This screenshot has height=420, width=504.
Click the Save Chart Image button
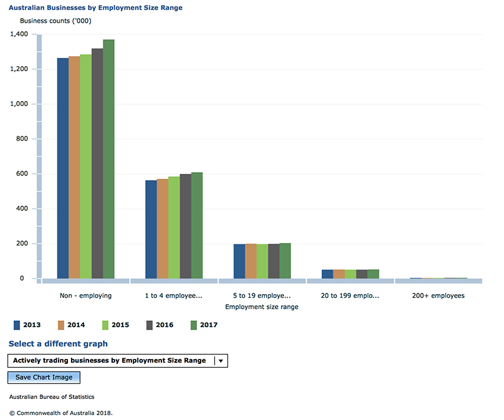pyautogui.click(x=44, y=377)
